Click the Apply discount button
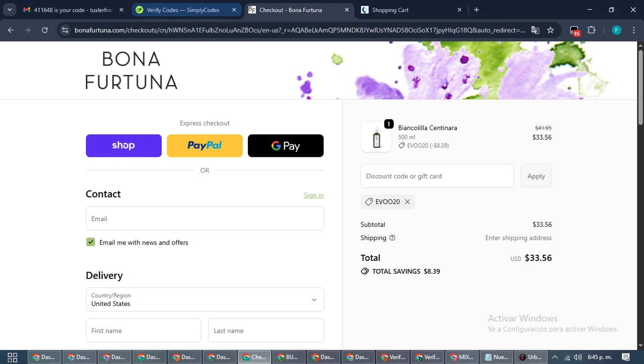 coord(536,176)
